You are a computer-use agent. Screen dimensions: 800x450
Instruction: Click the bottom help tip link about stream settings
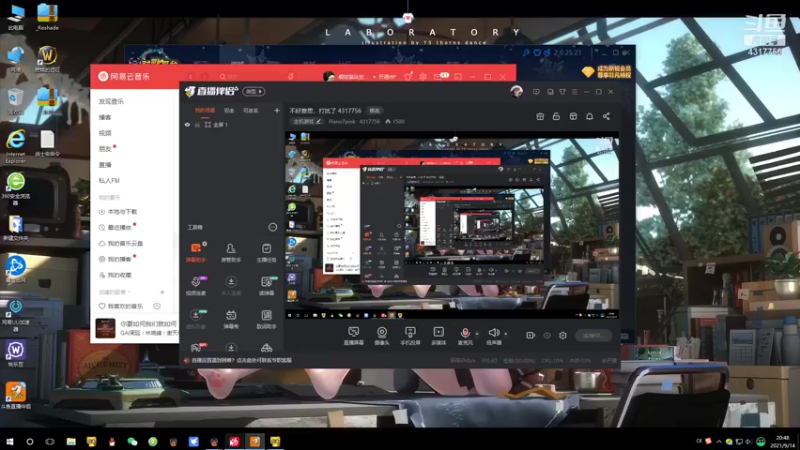(x=239, y=360)
